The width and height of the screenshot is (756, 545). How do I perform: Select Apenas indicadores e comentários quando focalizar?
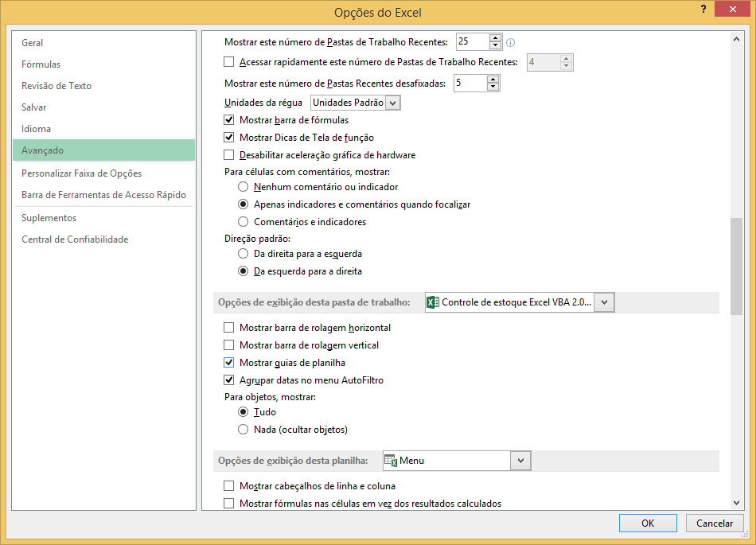(x=244, y=204)
